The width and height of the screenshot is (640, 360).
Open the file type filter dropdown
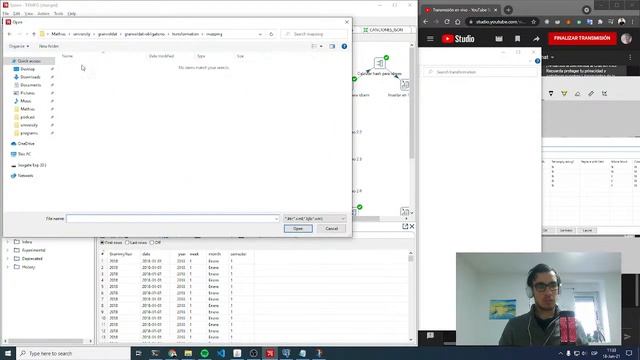[x=315, y=219]
